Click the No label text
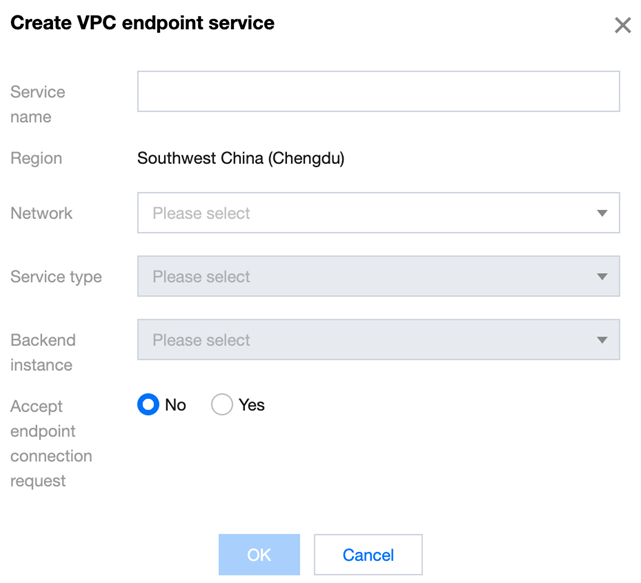 (x=176, y=405)
